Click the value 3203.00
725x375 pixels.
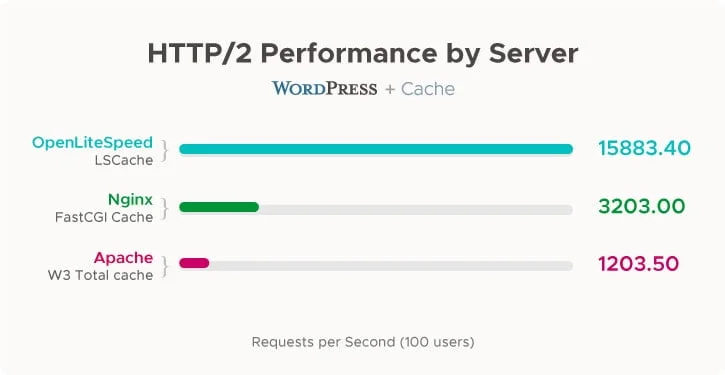641,206
